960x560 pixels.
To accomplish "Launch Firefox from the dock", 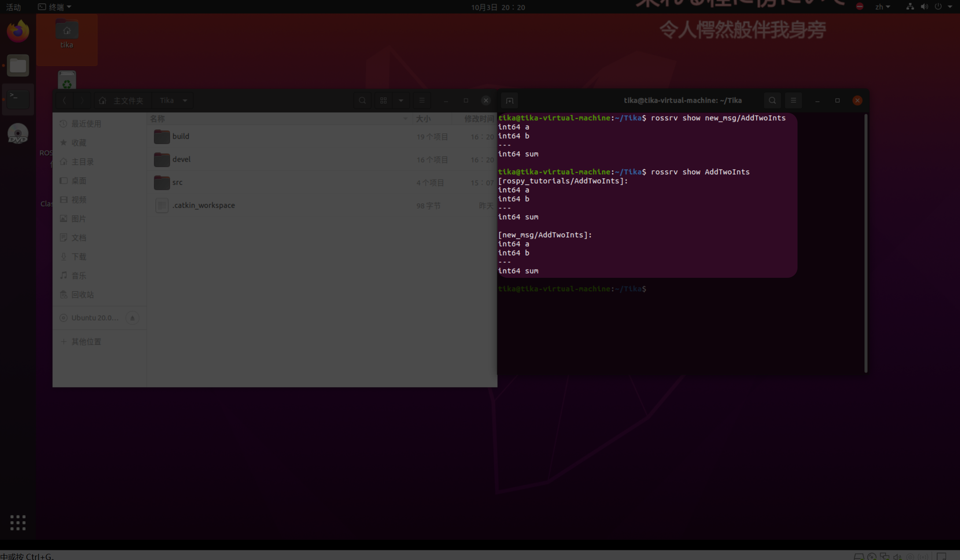I will [x=18, y=31].
